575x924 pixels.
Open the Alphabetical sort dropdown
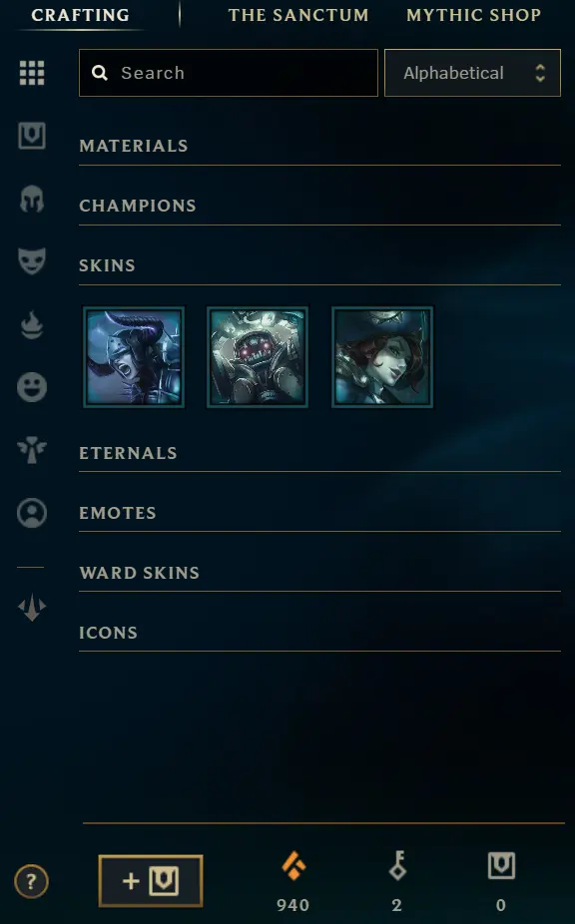pos(472,73)
